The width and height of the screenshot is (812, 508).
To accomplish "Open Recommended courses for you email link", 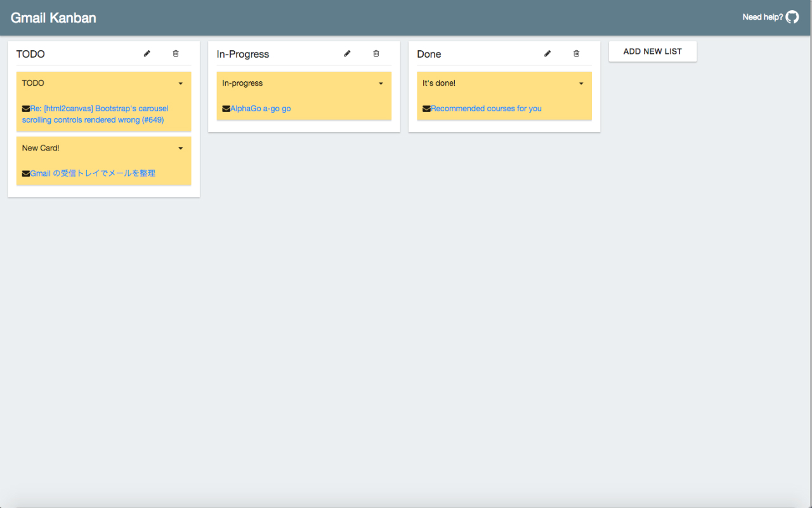I will [x=486, y=109].
